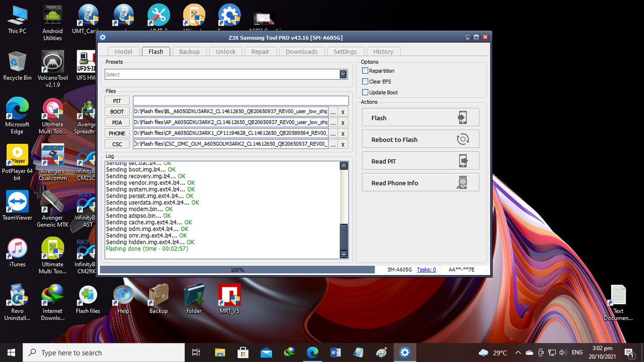Enable the Repartition checkbox
Image resolution: width=644 pixels, height=362 pixels.
coord(365,70)
